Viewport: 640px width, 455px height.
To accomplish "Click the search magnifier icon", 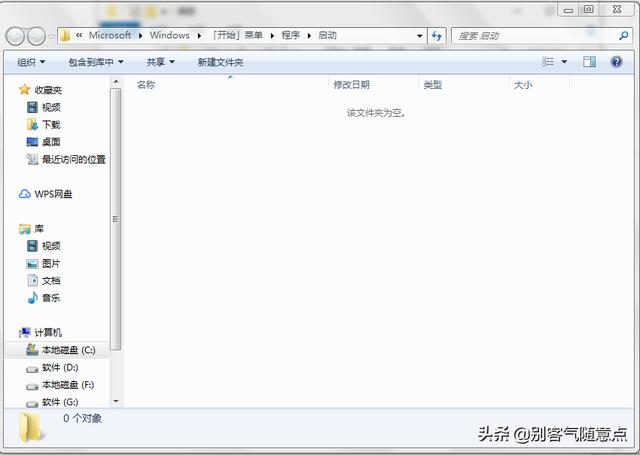I will coord(623,36).
